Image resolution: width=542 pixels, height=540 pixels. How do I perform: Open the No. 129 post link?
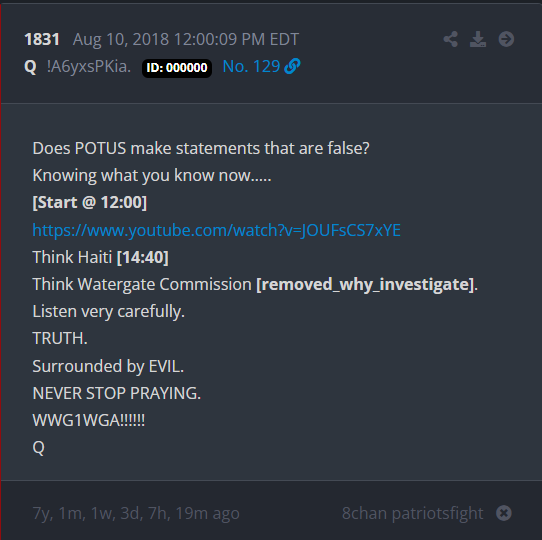(251, 66)
